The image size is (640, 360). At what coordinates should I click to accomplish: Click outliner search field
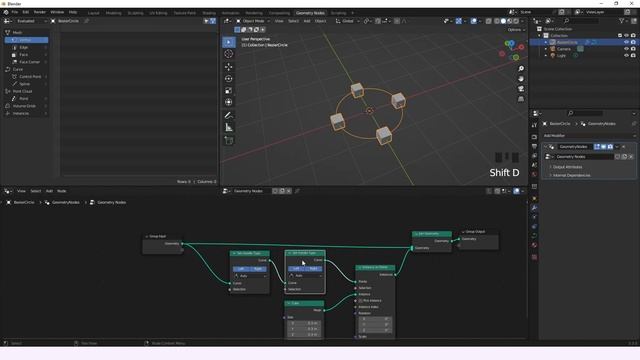pos(580,21)
